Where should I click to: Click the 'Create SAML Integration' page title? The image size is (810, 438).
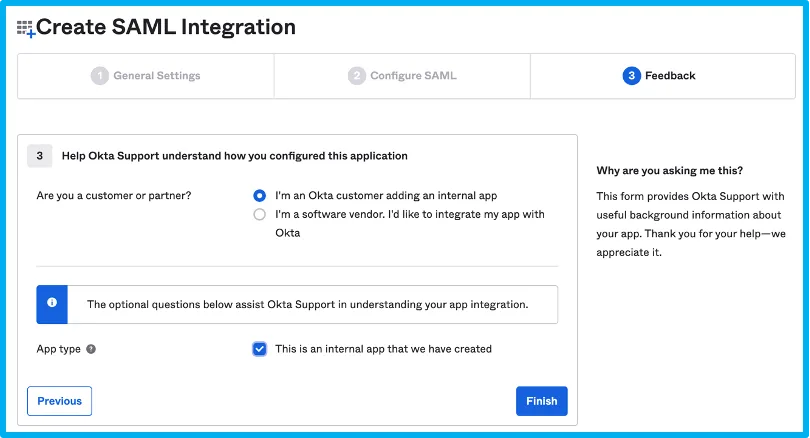pos(166,27)
